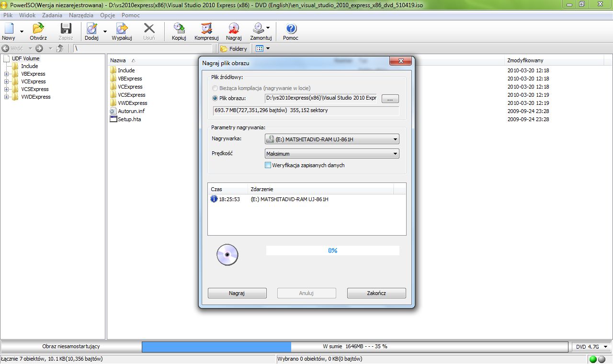Screen dimensions: 613x364
Task: Click the spinning disc icon in dialog
Action: [227, 255]
